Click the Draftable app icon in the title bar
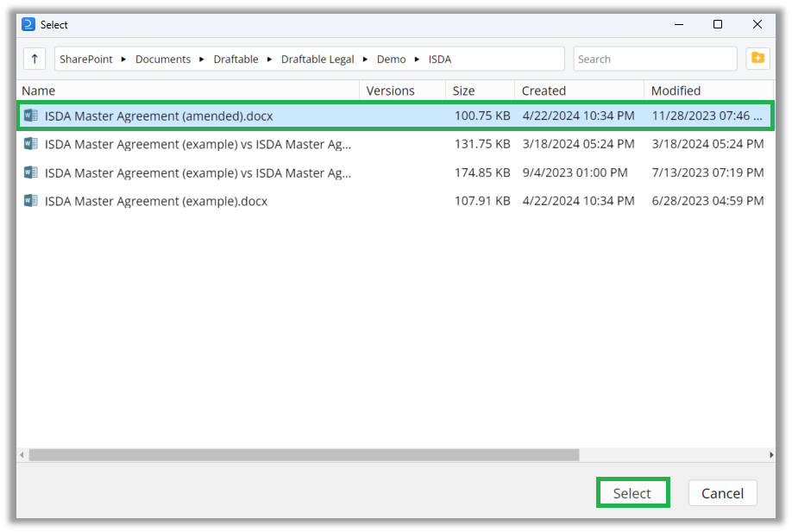Screen dimensions: 792x532 tap(28, 24)
